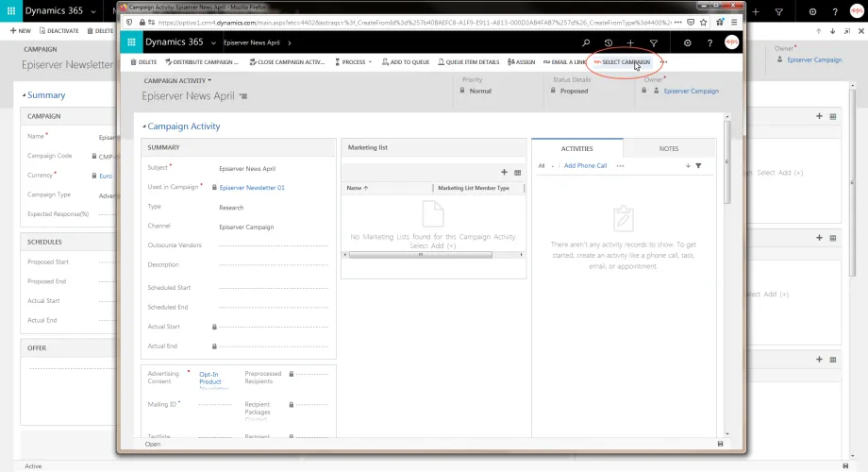
Task: Switch to the Activities tab
Action: coord(576,148)
